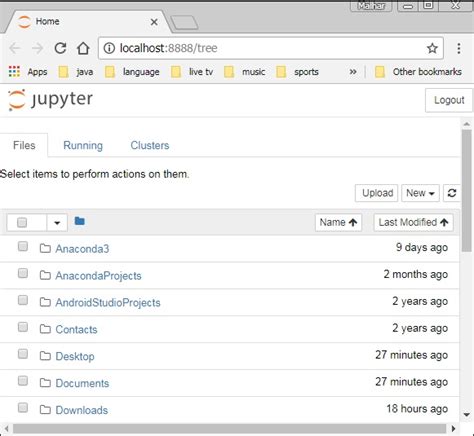Check the Desktop folder checkbox

pos(23,354)
